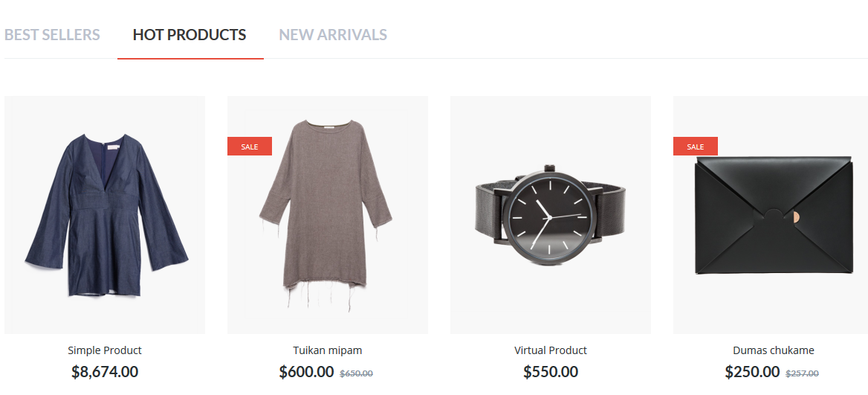Open the gray fringed dress photo
868x395 pixels.
[328, 215]
